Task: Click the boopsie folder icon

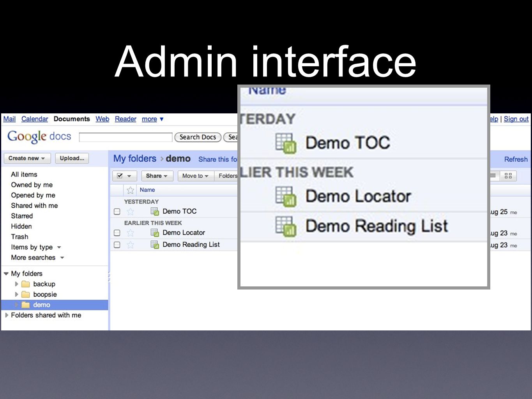Action: click(26, 294)
